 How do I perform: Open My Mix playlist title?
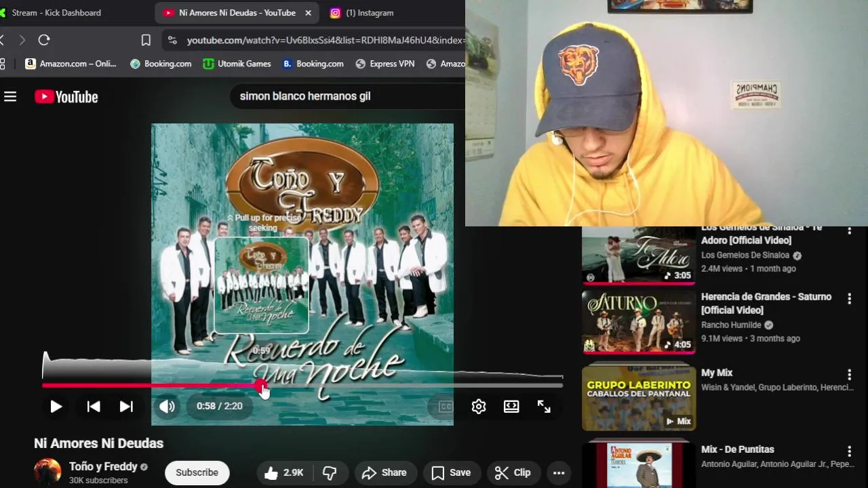tap(717, 373)
